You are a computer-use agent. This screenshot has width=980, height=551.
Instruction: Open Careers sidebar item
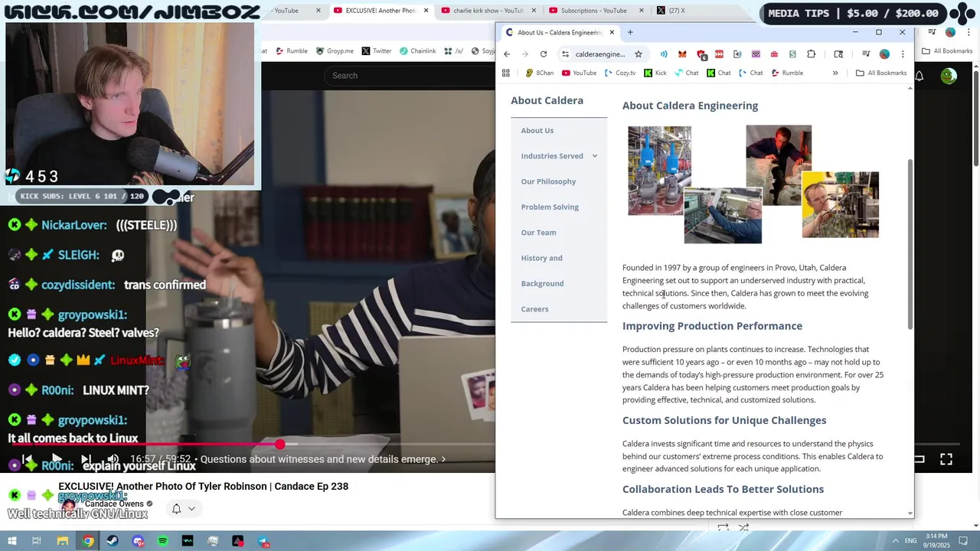pos(534,309)
